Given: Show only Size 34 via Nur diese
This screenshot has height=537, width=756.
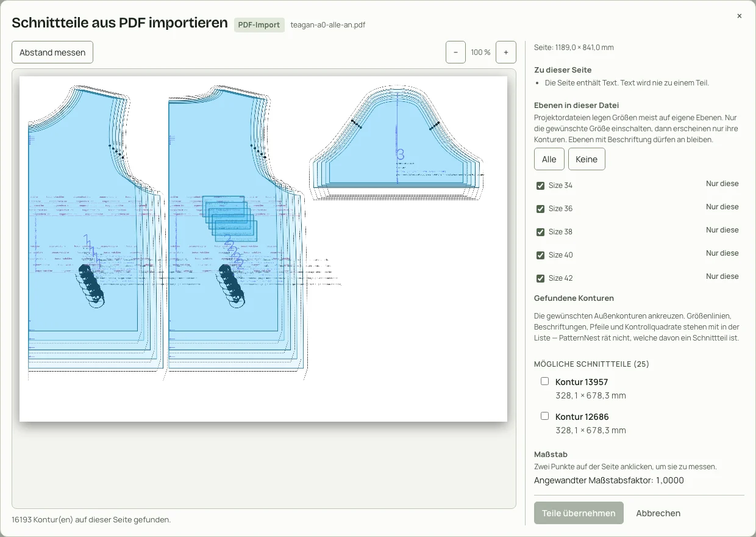Looking at the screenshot, I should pyautogui.click(x=722, y=184).
